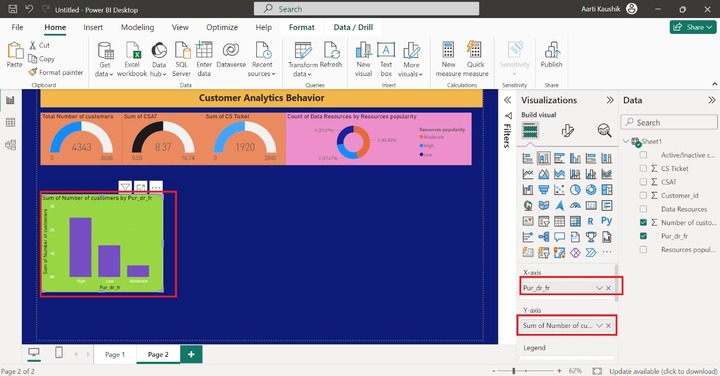The image size is (720, 376).
Task: Switch to Page 1 tab
Action: click(x=115, y=354)
